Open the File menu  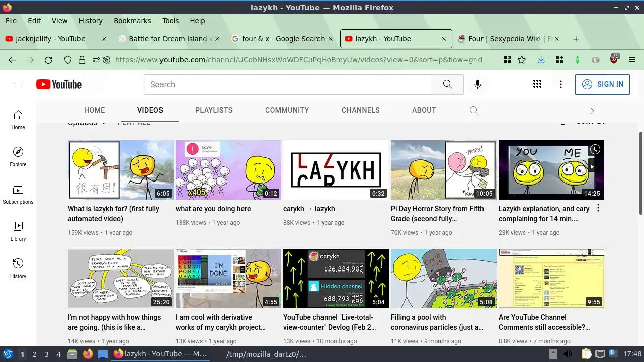point(11,21)
